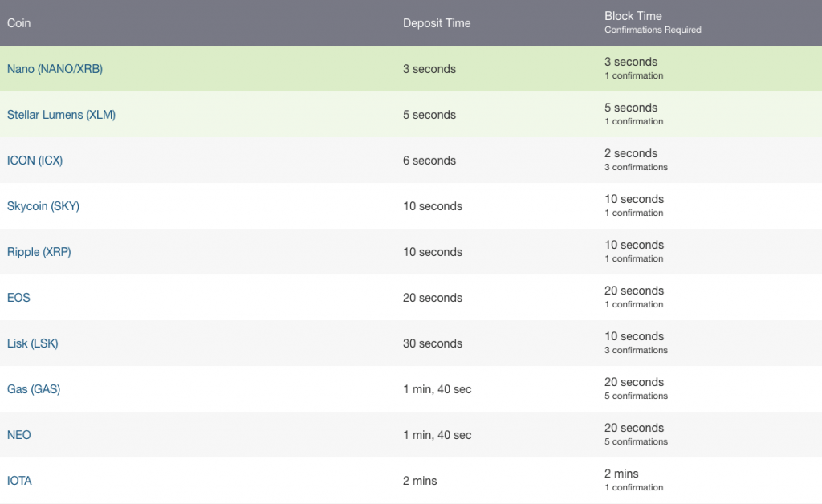Click Skycoin's 10 seconds block time

point(634,198)
